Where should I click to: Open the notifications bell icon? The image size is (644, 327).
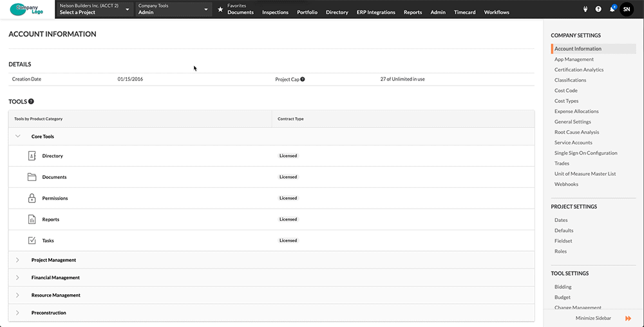pyautogui.click(x=612, y=10)
